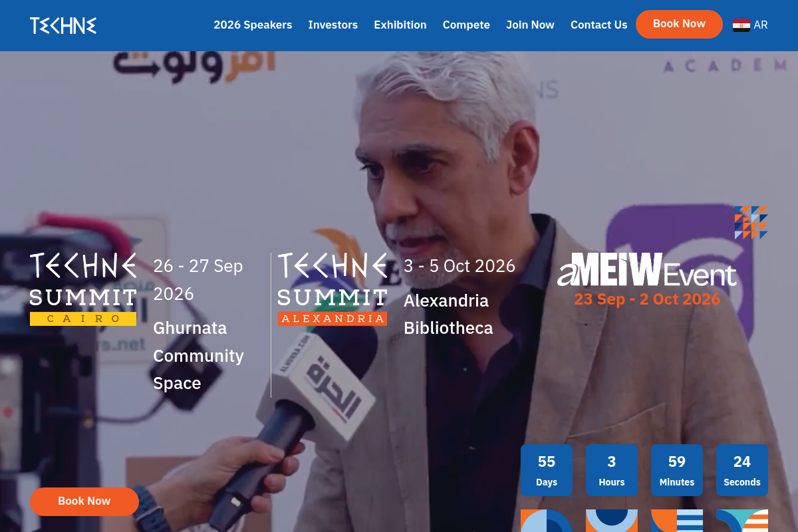Open the Contact Us page

click(598, 25)
